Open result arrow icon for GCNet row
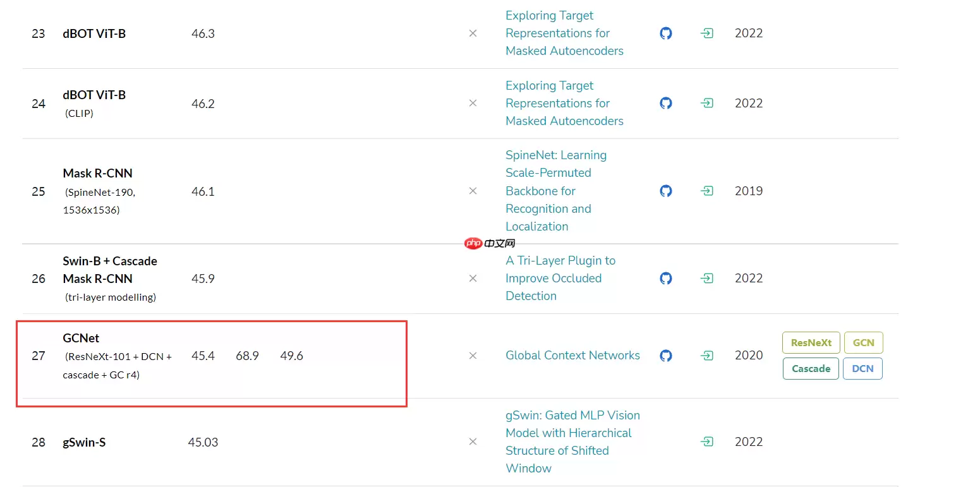Screen dimensions: 980x487 pyautogui.click(x=707, y=356)
